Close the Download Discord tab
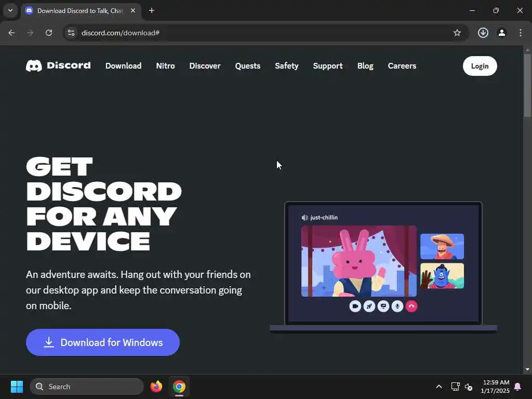 click(x=133, y=10)
